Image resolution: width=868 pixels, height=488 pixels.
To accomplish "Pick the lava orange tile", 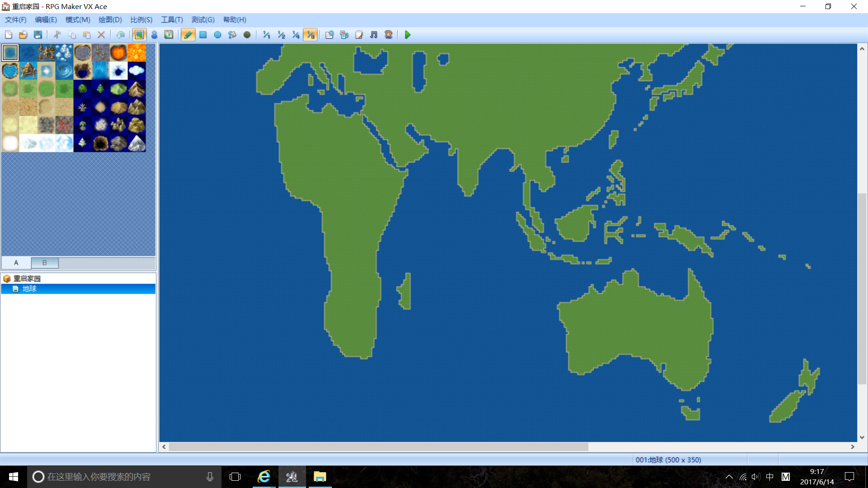I will (137, 53).
